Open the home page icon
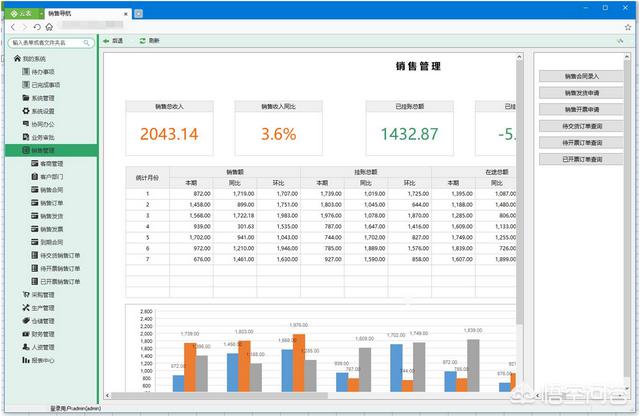 (x=49, y=27)
